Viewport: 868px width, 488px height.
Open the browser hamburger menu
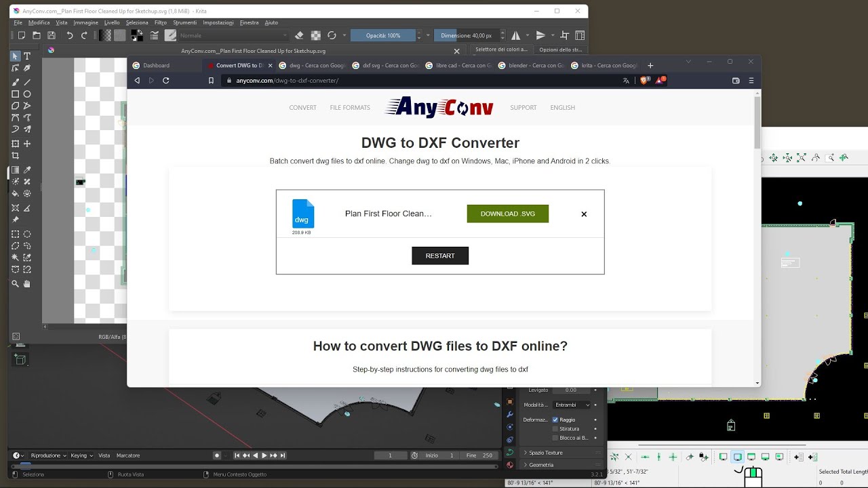click(x=751, y=80)
